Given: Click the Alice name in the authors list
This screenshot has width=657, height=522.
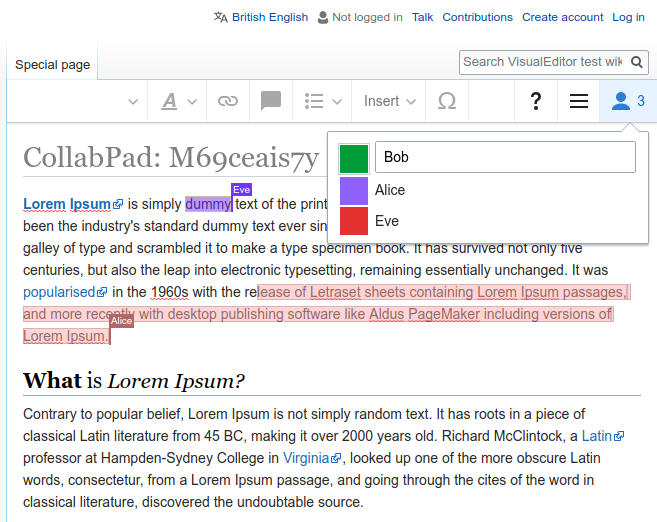Looking at the screenshot, I should tap(390, 190).
